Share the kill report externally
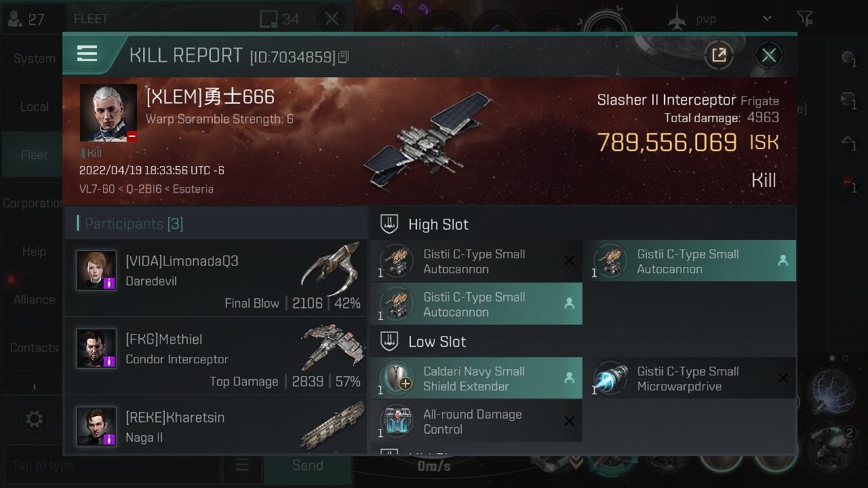This screenshot has height=488, width=868. pyautogui.click(x=719, y=55)
